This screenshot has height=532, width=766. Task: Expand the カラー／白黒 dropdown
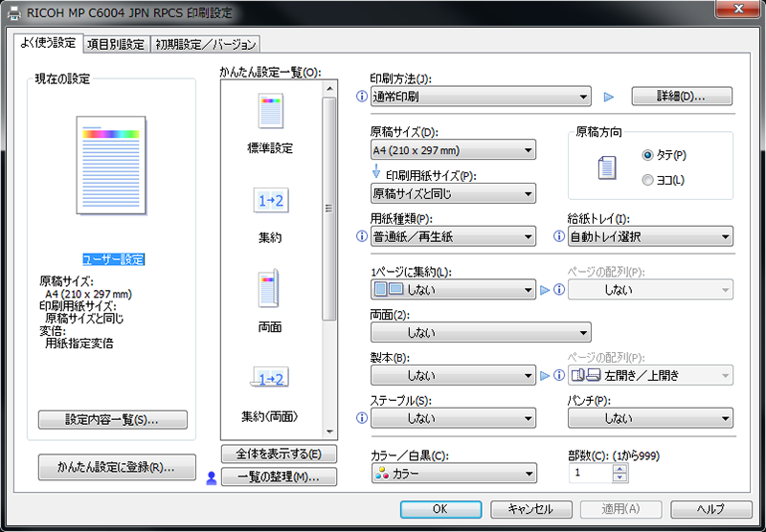[453, 474]
